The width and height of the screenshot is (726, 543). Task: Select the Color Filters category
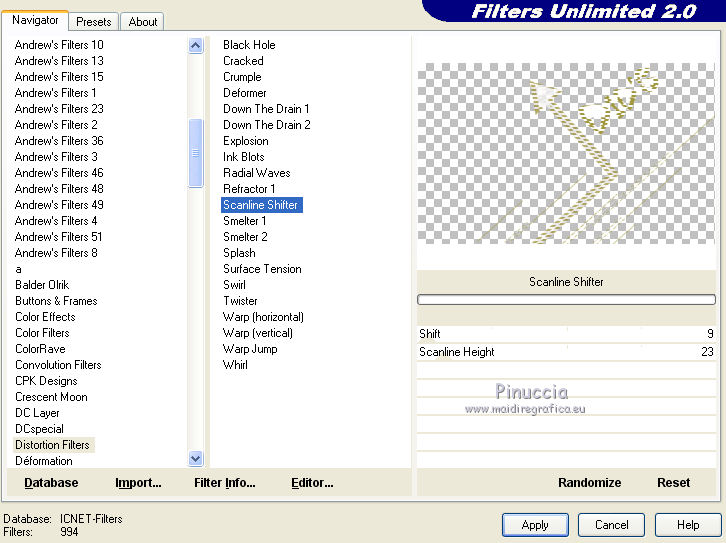coord(42,333)
